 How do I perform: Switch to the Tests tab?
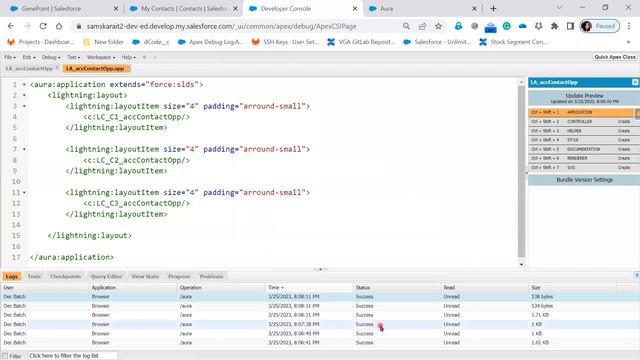coord(34,276)
